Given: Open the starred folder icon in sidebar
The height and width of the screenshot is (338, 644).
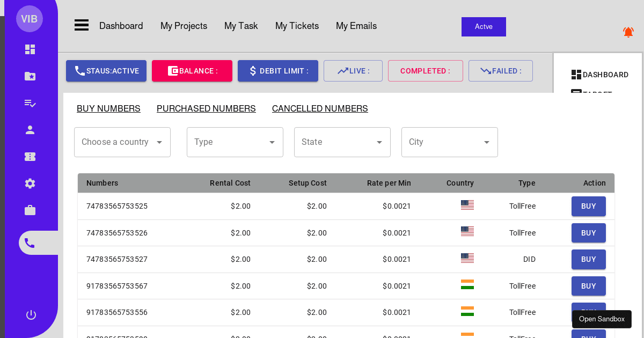Looking at the screenshot, I should [30, 76].
